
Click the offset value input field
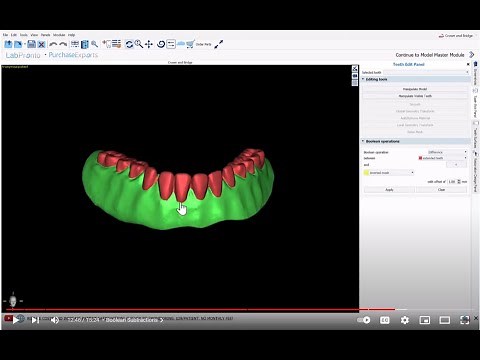pyautogui.click(x=452, y=182)
